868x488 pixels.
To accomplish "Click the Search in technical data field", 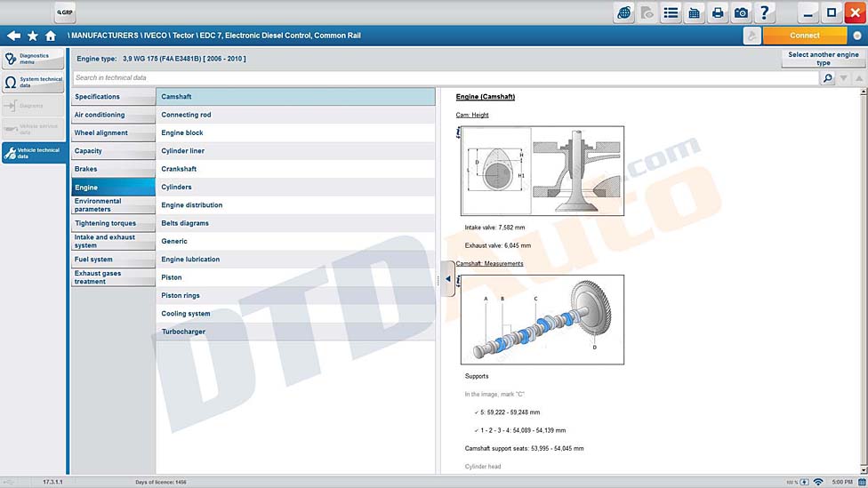I will [446, 78].
